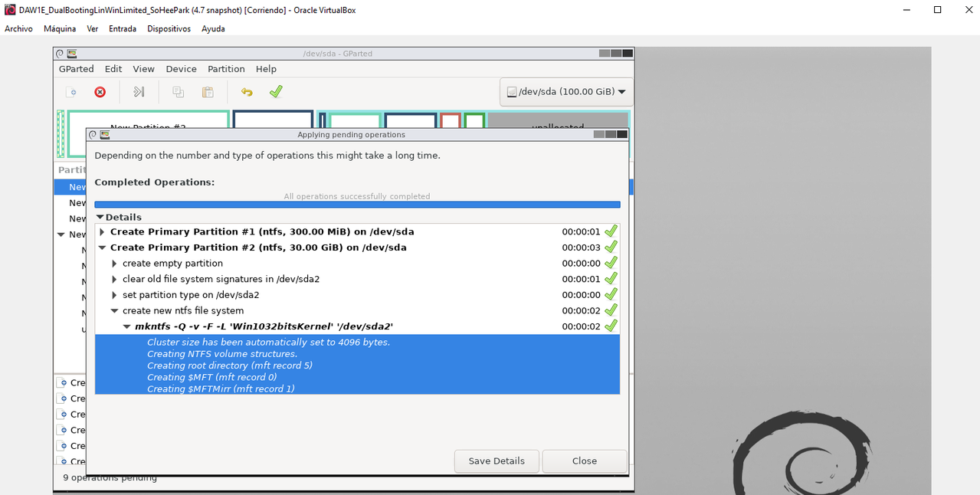This screenshot has width=980, height=495.
Task: Click the green check for Create Primary Partition #2
Action: pyautogui.click(x=611, y=247)
